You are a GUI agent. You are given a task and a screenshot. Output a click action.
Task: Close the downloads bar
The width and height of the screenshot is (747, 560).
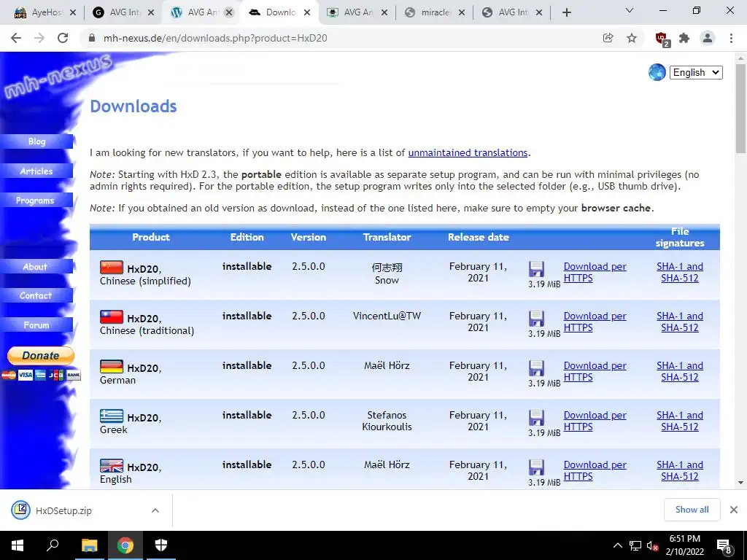pos(734,510)
